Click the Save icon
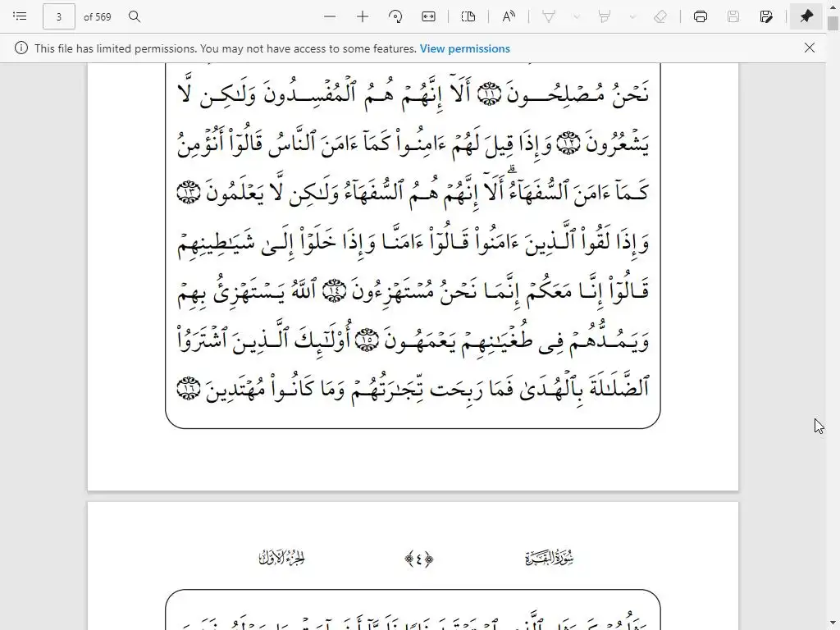The image size is (840, 630). point(733,16)
